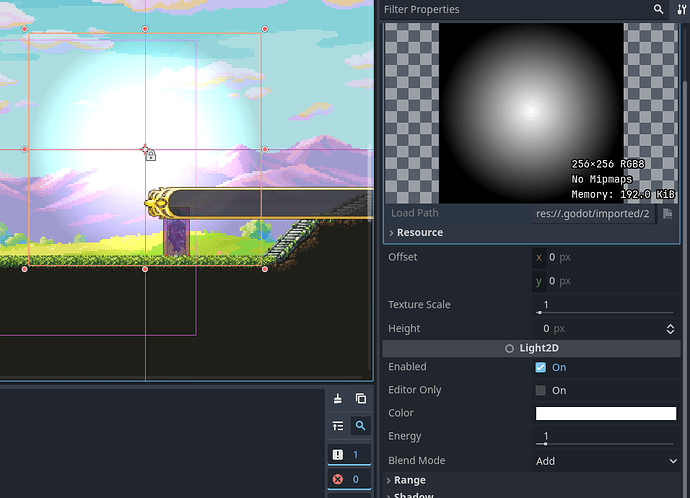690x498 pixels.
Task: Click the lock icon at the light's center
Action: point(149,155)
